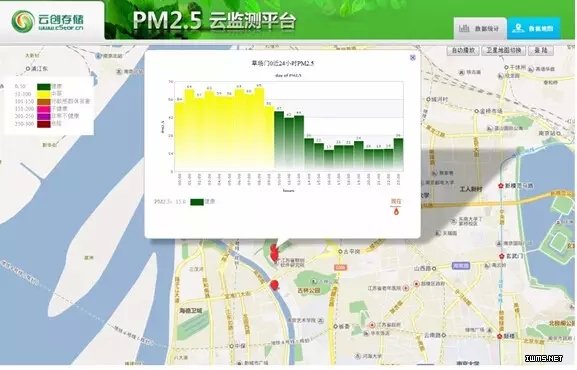
Task: Click the 玄武门 metro station icon
Action: [502, 256]
